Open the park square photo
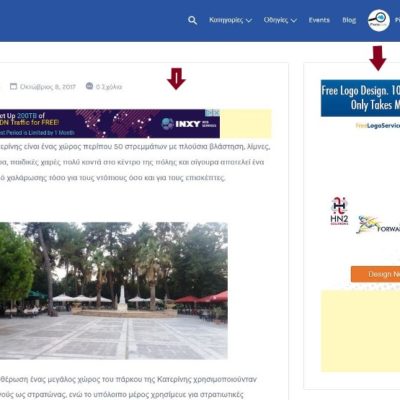This screenshot has height=400, width=400. click(114, 291)
